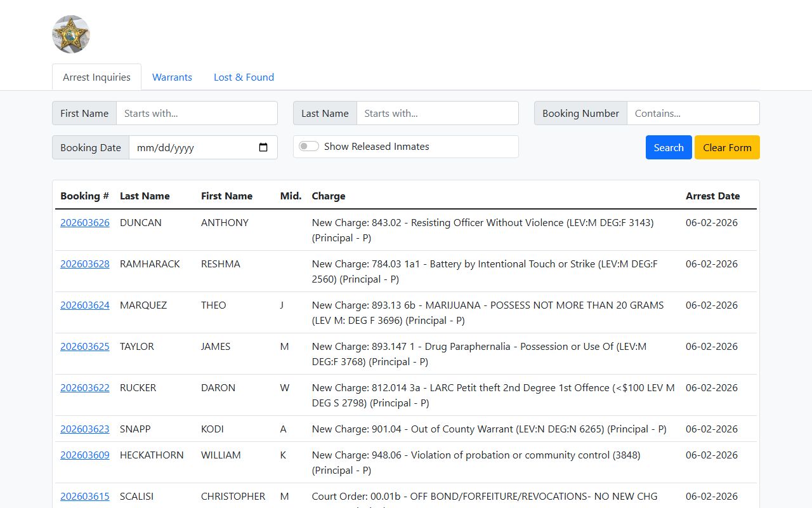This screenshot has height=508, width=812.
Task: Click the Charge column header
Action: tap(329, 196)
